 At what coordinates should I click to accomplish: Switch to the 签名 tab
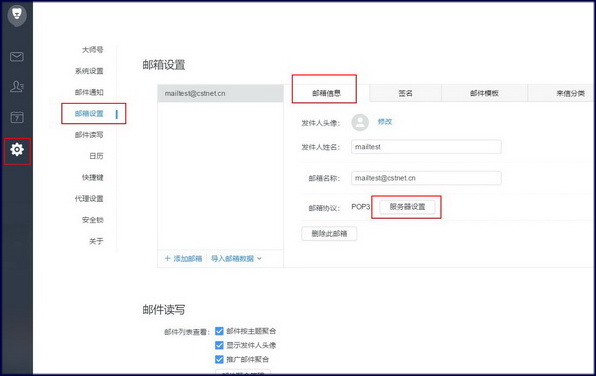(405, 93)
